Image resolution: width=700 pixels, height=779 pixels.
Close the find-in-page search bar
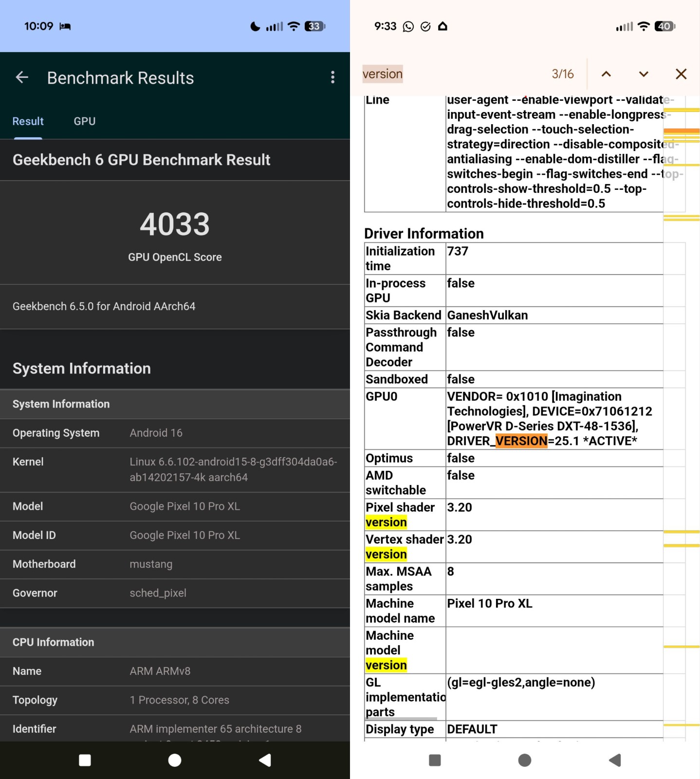[681, 74]
